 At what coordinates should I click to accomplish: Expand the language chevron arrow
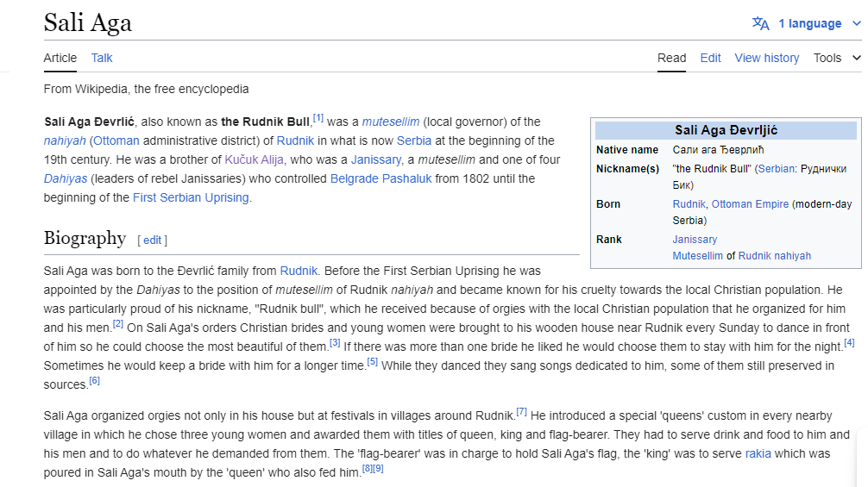pos(857,23)
